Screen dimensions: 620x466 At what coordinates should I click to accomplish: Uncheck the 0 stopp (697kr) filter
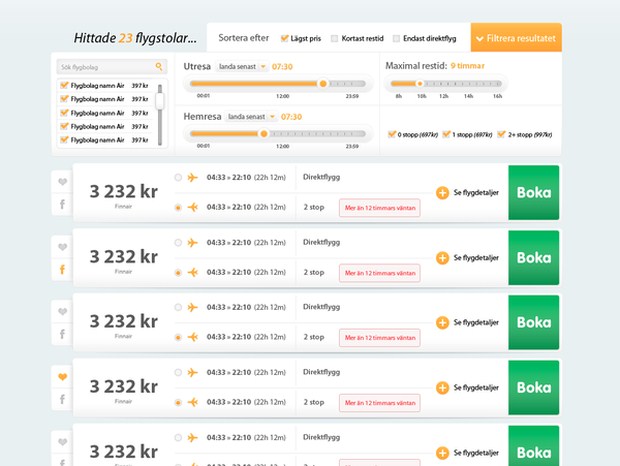click(392, 134)
